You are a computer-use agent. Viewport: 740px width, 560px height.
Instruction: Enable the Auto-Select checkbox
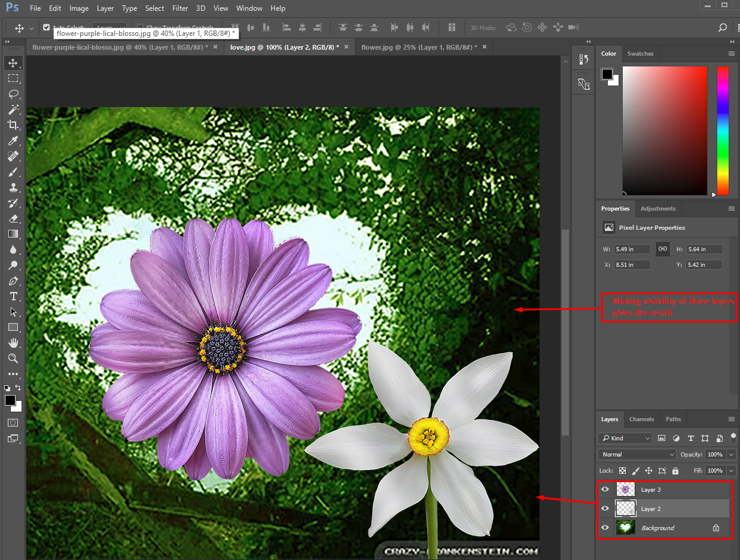coord(46,27)
